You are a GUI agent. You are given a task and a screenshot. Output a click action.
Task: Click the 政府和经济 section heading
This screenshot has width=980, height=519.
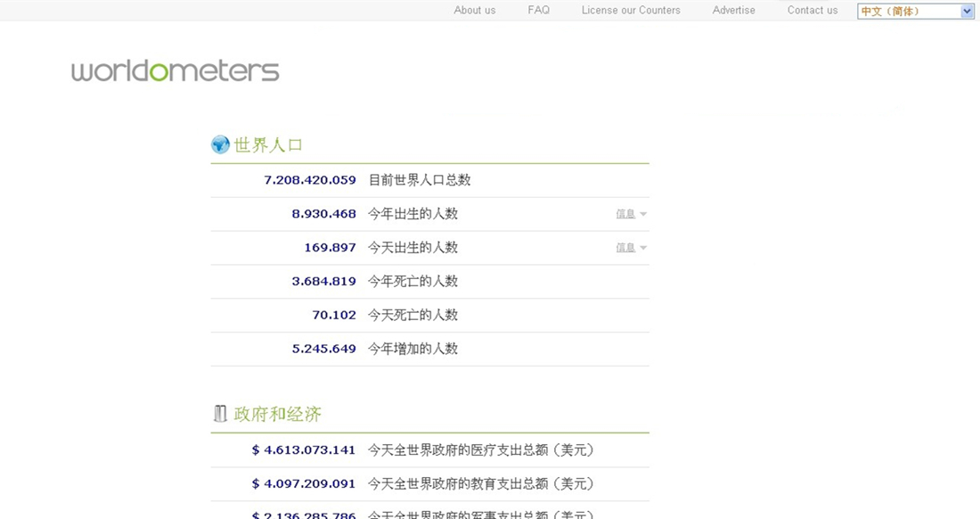[277, 415]
